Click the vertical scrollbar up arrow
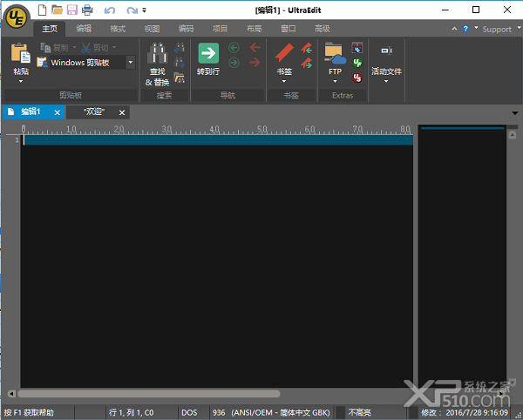The image size is (523, 420). pos(513,135)
